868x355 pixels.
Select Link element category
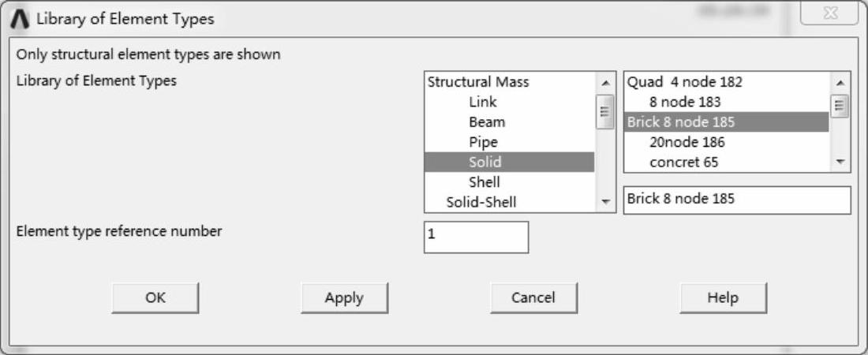(483, 102)
